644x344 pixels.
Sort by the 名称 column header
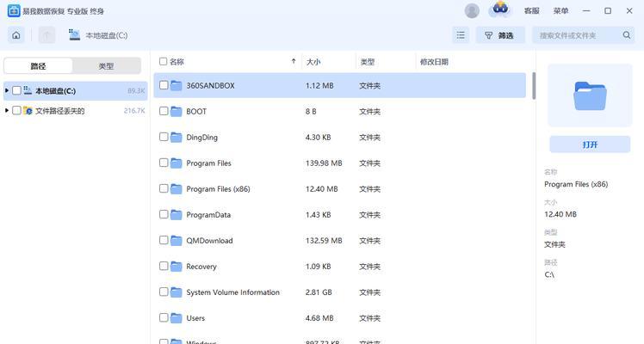point(176,62)
